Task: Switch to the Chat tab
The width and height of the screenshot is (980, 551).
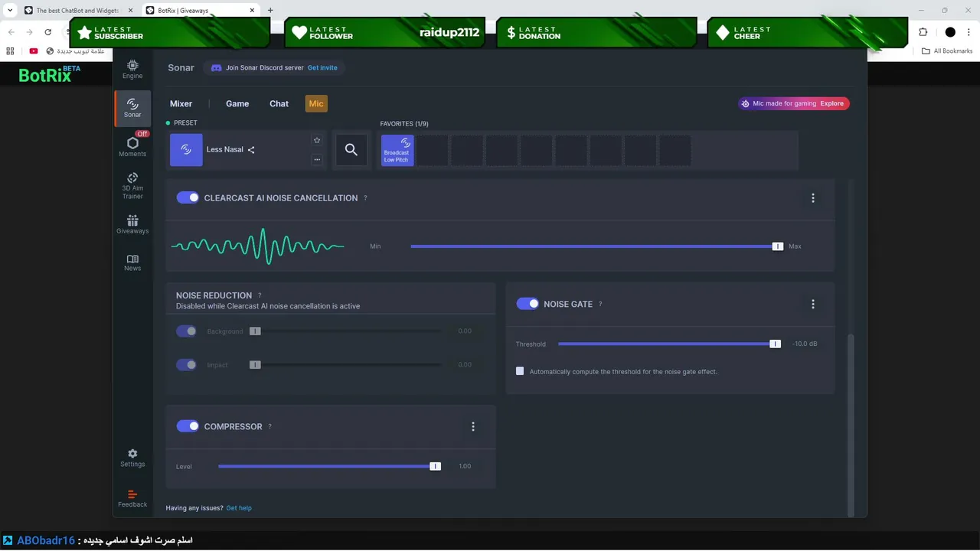Action: pyautogui.click(x=279, y=103)
